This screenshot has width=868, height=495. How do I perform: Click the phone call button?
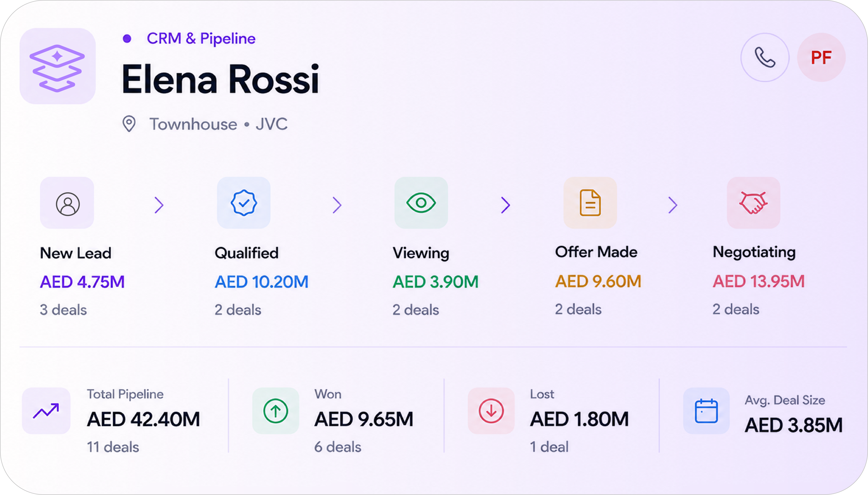click(765, 57)
